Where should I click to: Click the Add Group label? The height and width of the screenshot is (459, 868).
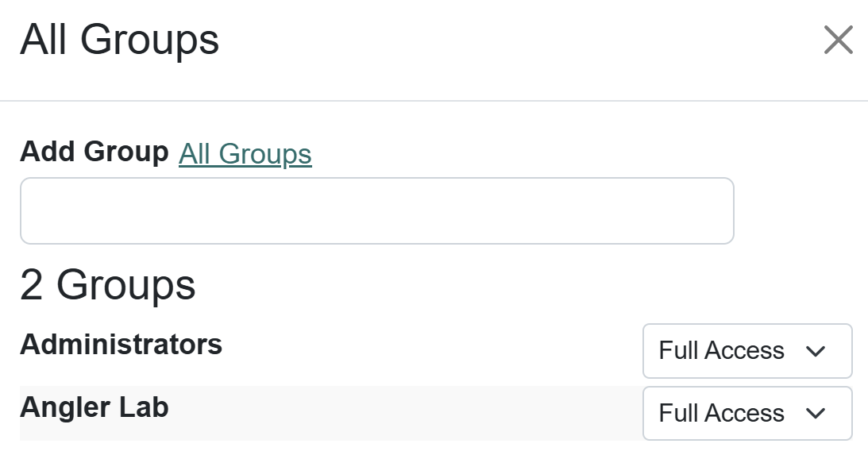point(94,151)
